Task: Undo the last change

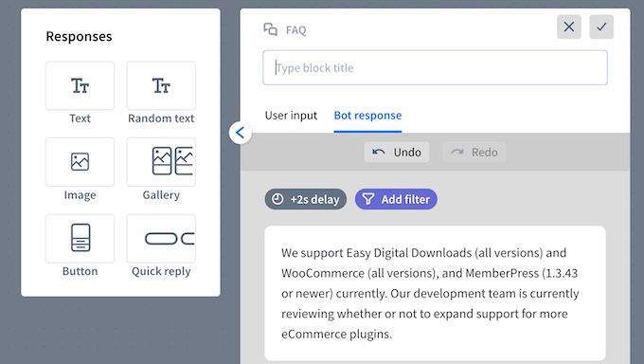Action: (x=397, y=153)
